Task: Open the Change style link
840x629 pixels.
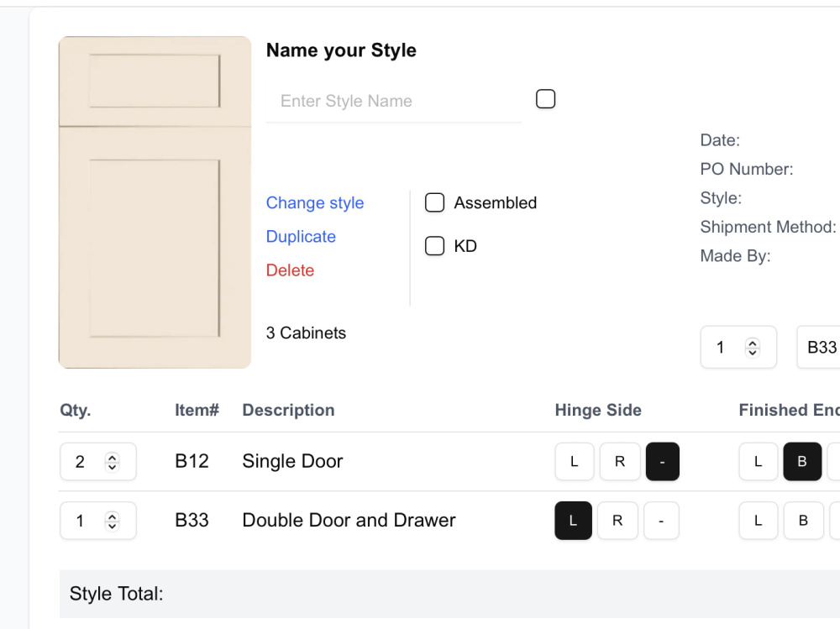Action: (315, 203)
